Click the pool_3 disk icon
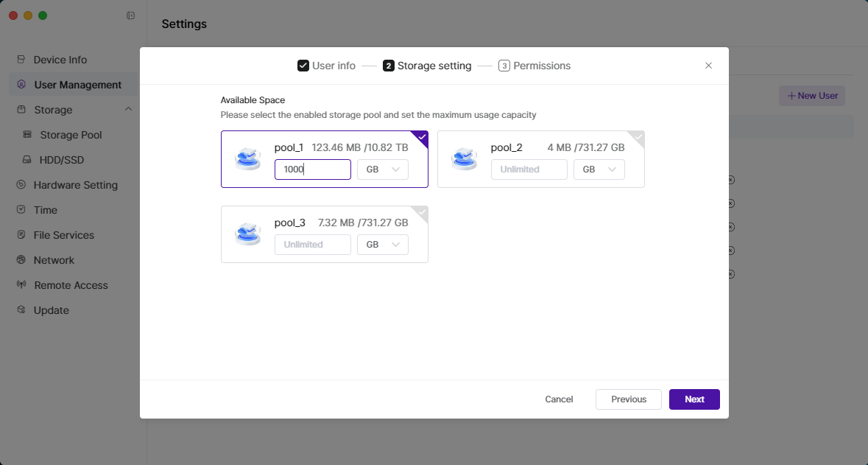Screen dimensions: 868x465 click(x=247, y=234)
